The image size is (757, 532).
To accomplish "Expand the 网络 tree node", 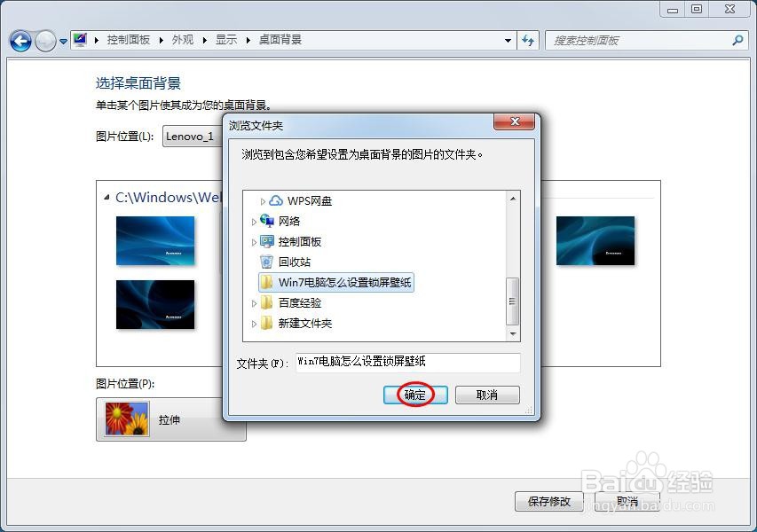I will (253, 221).
